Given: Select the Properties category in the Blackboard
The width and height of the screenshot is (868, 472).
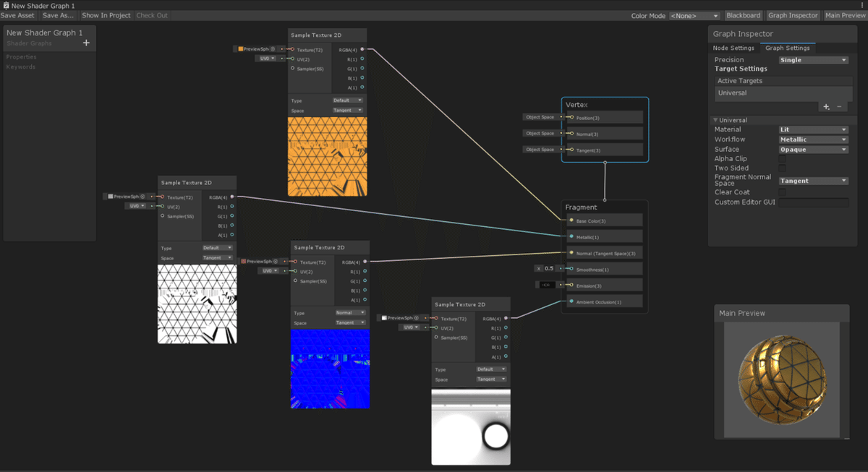Looking at the screenshot, I should tap(21, 57).
